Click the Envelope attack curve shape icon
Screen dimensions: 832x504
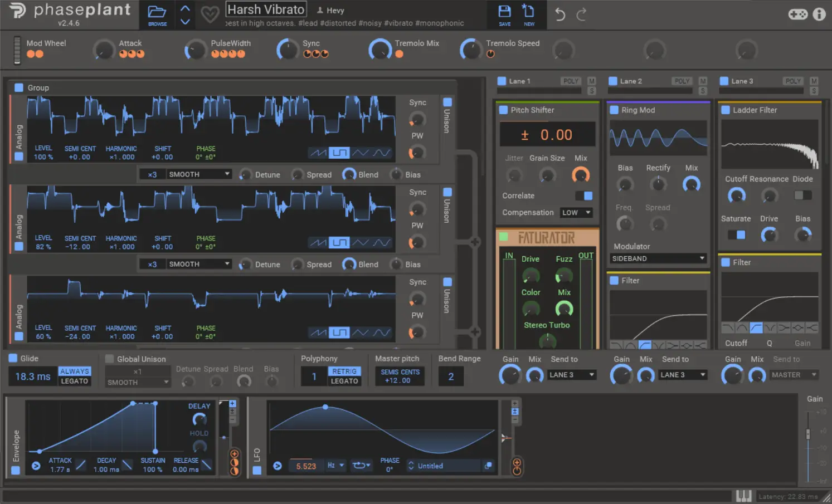pyautogui.click(x=81, y=465)
